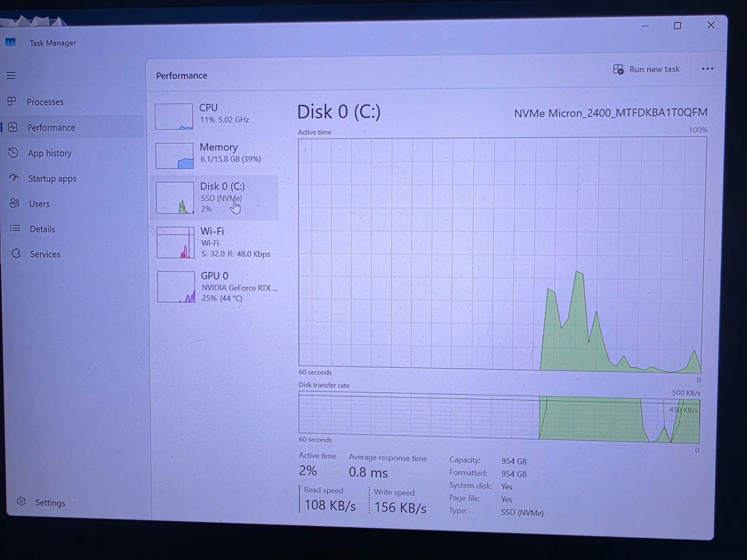Click the 25% (44 °C) GPU stat
The height and width of the screenshot is (560, 747).
coord(222,298)
